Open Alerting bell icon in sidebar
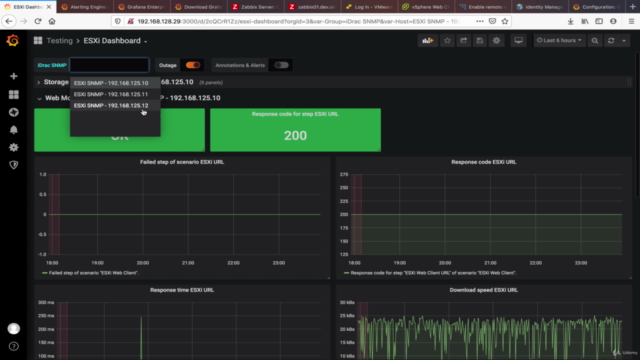The image size is (640, 360). pos(13,130)
